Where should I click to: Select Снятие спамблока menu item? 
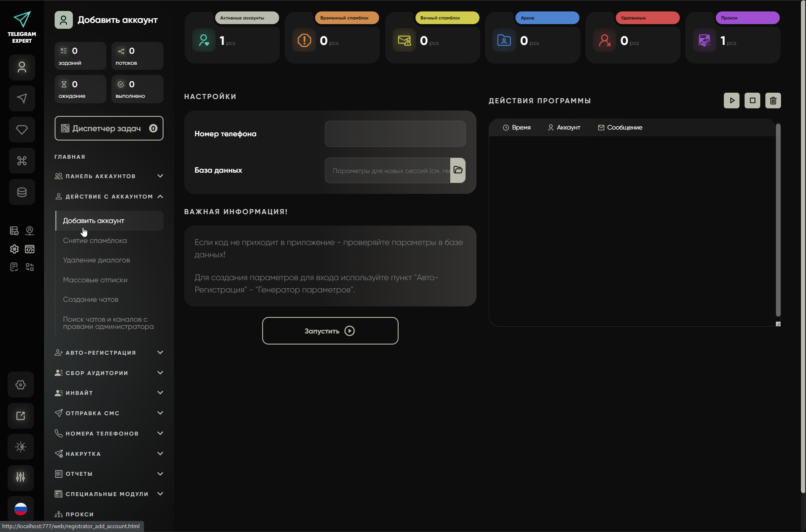95,240
